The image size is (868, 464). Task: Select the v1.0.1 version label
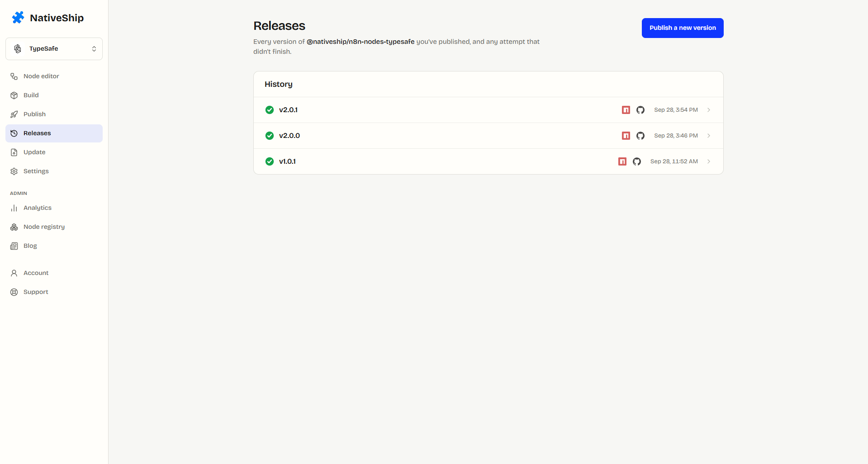(x=287, y=161)
